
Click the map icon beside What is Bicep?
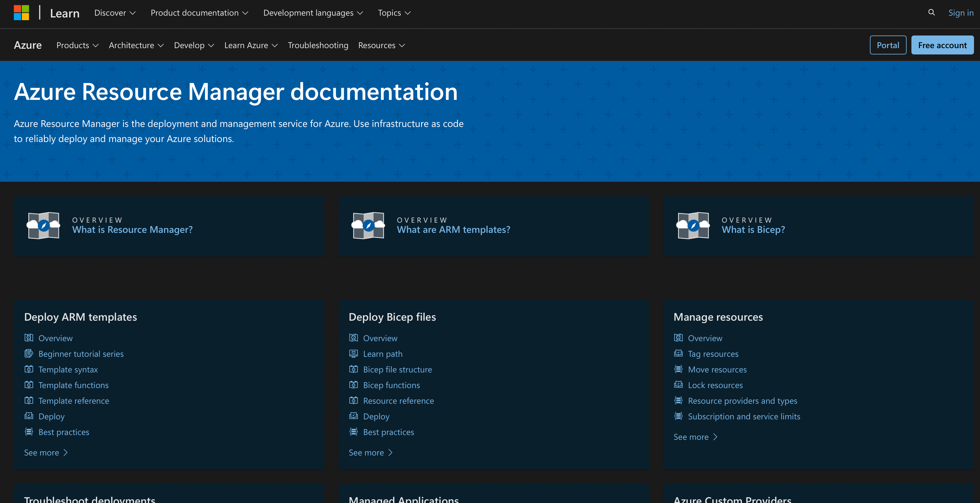pyautogui.click(x=693, y=225)
